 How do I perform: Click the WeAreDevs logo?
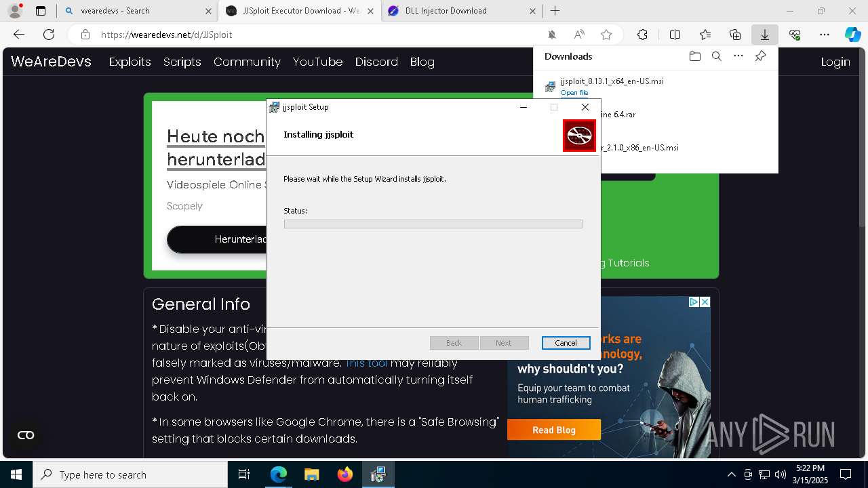coord(51,61)
